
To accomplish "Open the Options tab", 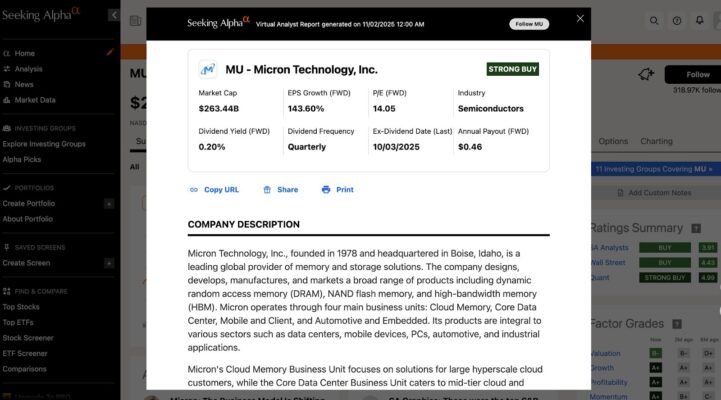I will (x=613, y=141).
